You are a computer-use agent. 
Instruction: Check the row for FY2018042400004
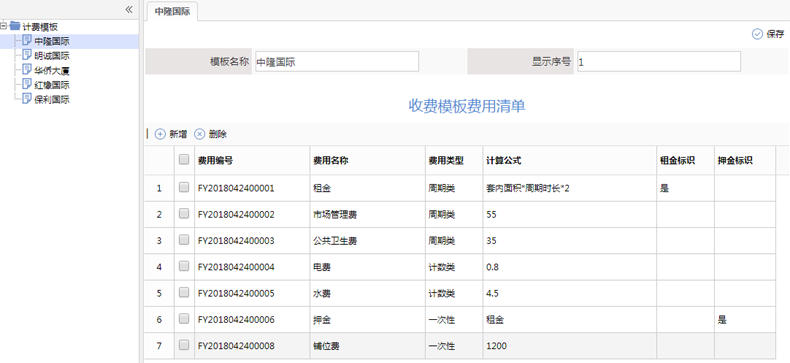[x=184, y=266]
